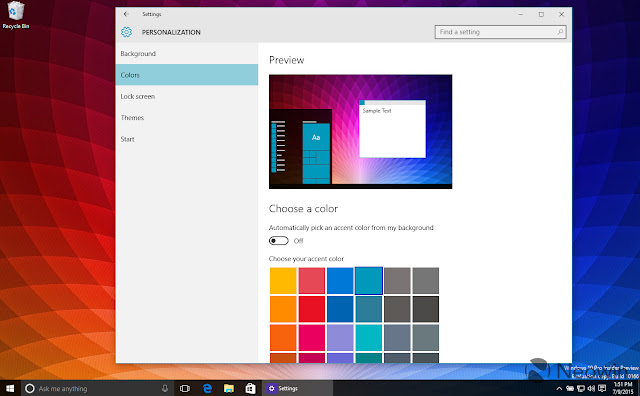Click the "Preview" heading text
The height and width of the screenshot is (396, 640).
tap(287, 60)
